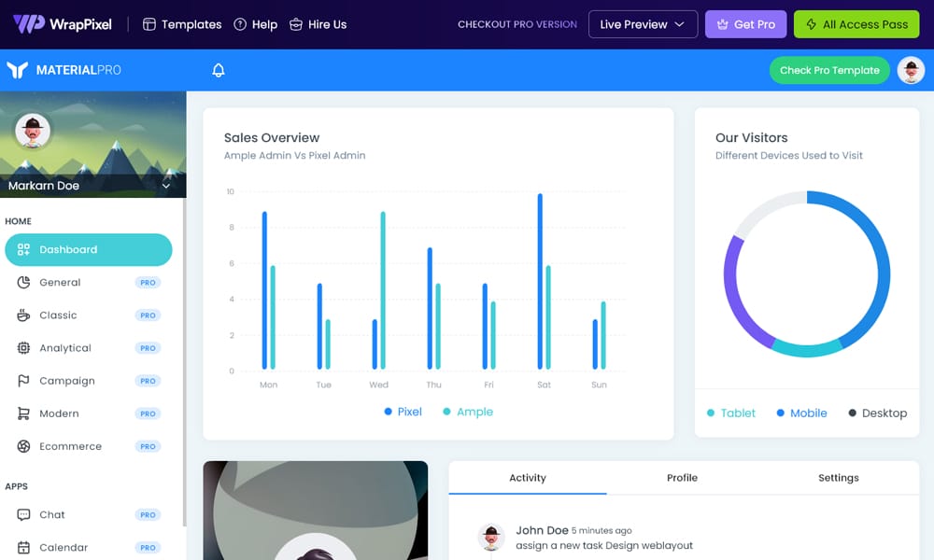
Task: Click the Get Pro button
Action: click(745, 24)
